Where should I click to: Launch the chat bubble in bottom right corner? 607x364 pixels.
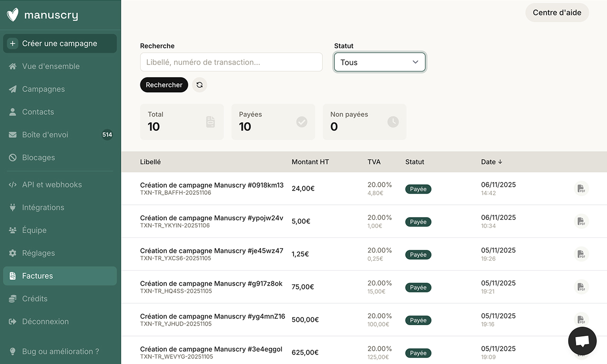point(582,341)
